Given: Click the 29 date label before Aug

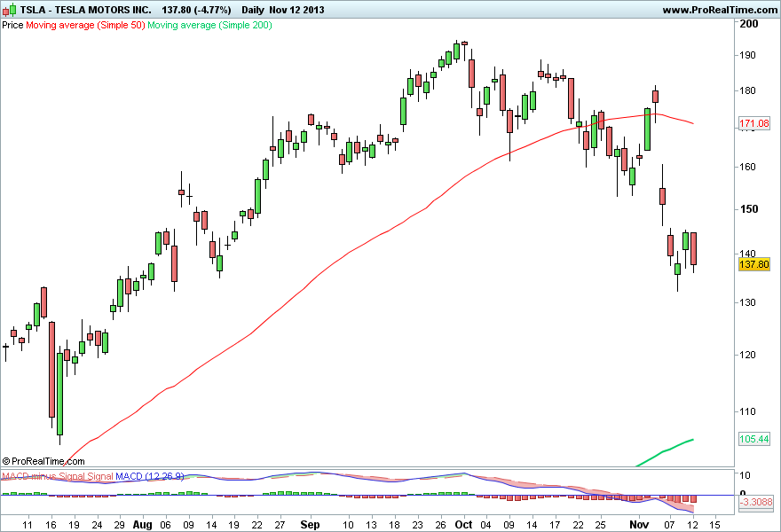Looking at the screenshot, I should (119, 525).
